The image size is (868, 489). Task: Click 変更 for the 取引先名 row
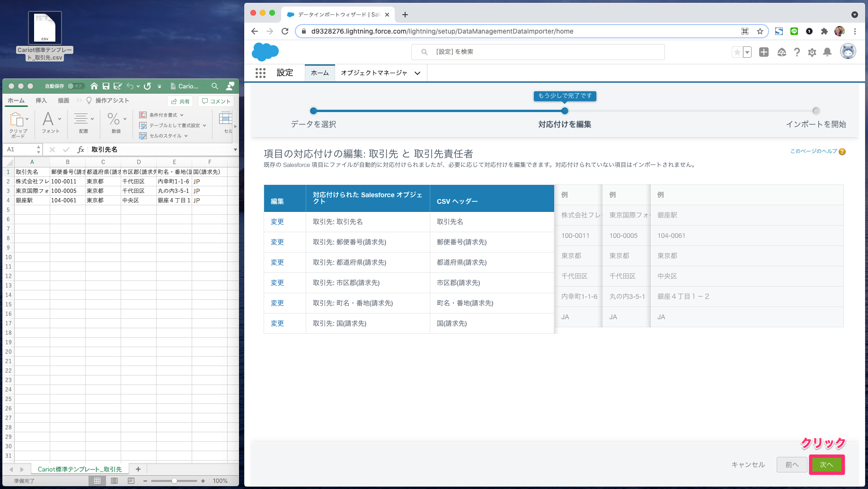point(277,222)
